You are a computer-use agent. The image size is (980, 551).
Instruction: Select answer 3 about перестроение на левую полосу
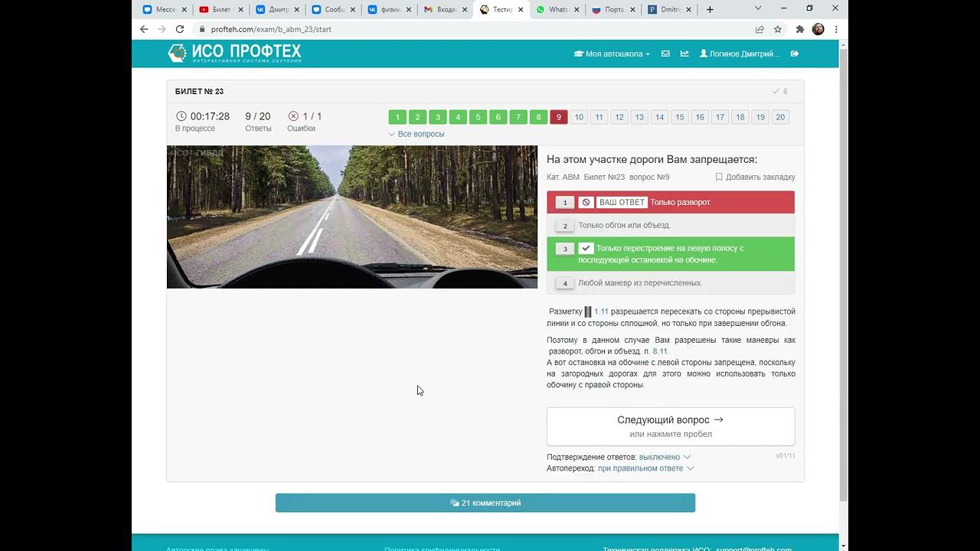coord(671,254)
